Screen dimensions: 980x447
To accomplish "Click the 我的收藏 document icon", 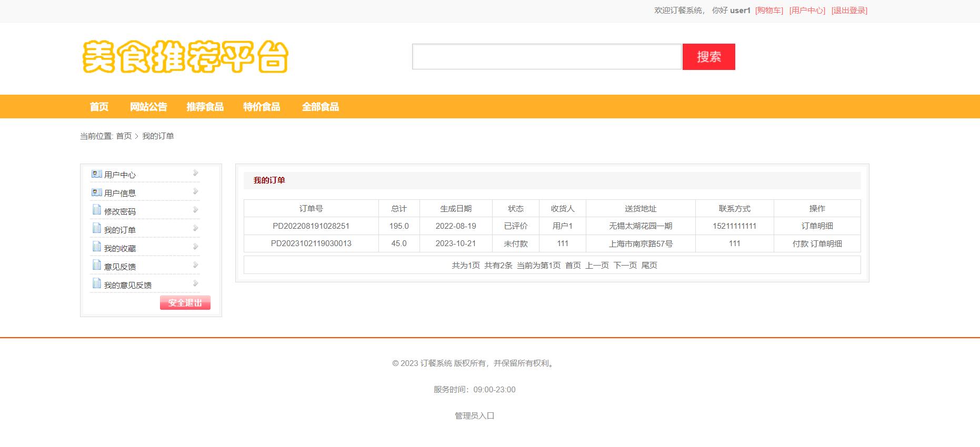I will pos(97,247).
